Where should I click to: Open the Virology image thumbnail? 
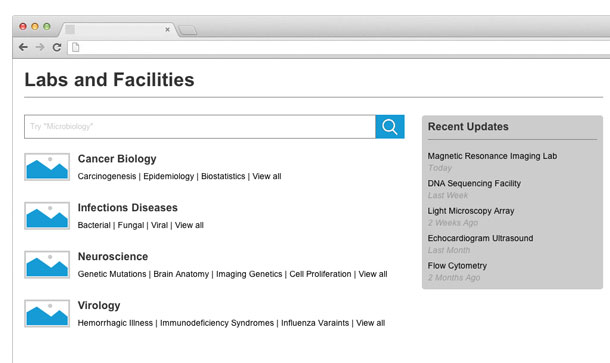coord(47,313)
